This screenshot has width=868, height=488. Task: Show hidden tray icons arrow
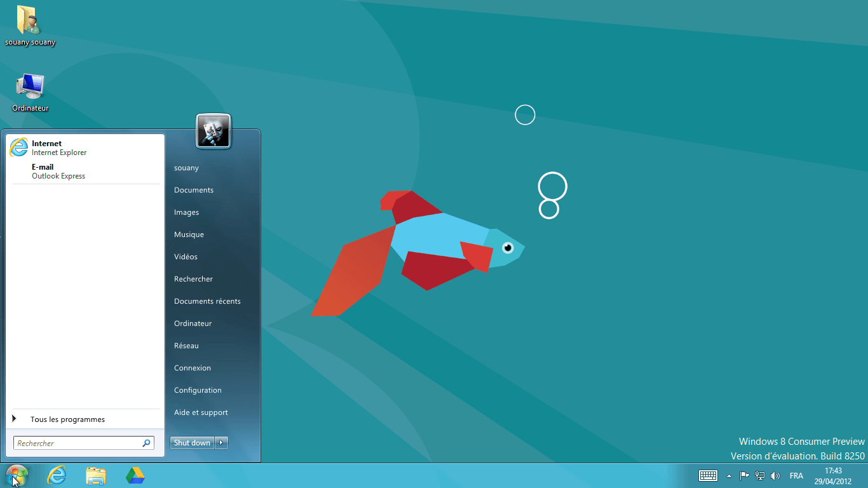tap(729, 476)
